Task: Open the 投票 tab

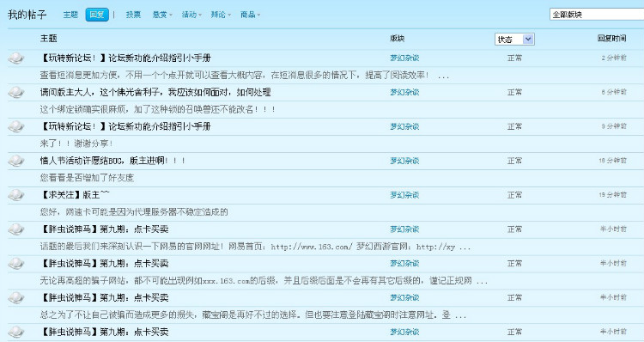Action: tap(133, 15)
